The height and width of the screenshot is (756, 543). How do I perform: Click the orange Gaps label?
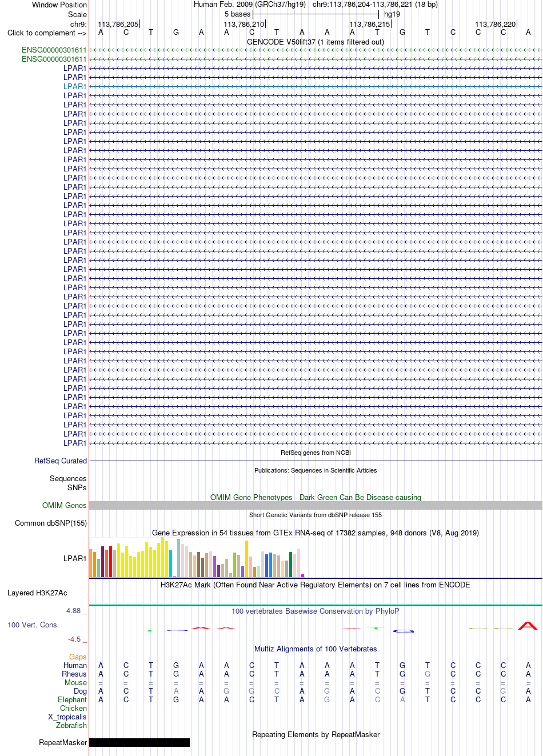(78, 657)
